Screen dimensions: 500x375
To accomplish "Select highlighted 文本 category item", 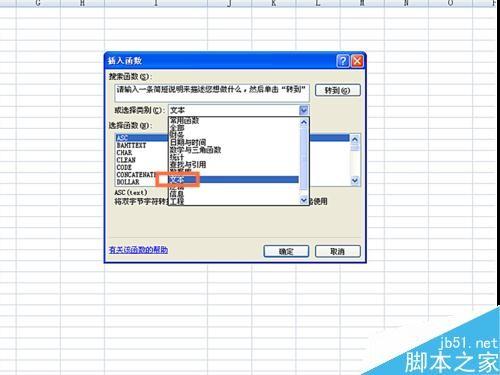I will click(x=233, y=180).
